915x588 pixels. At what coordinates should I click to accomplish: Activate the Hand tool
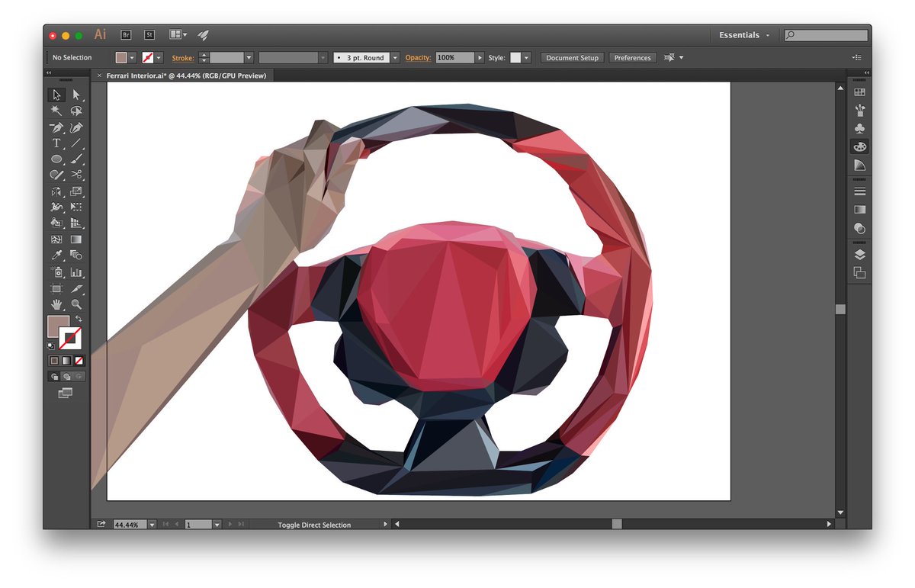(x=56, y=304)
